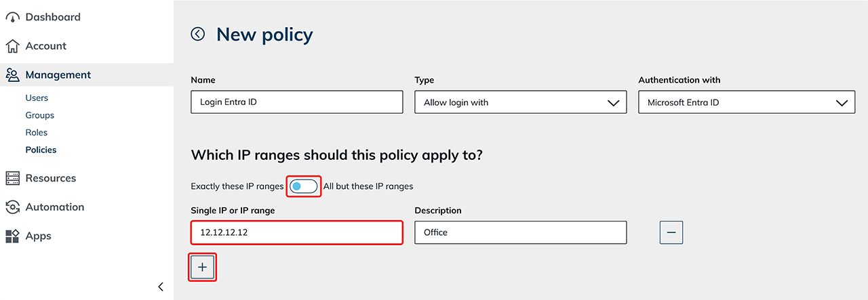This screenshot has width=868, height=300.
Task: Open Users in the Management submenu
Action: click(37, 98)
